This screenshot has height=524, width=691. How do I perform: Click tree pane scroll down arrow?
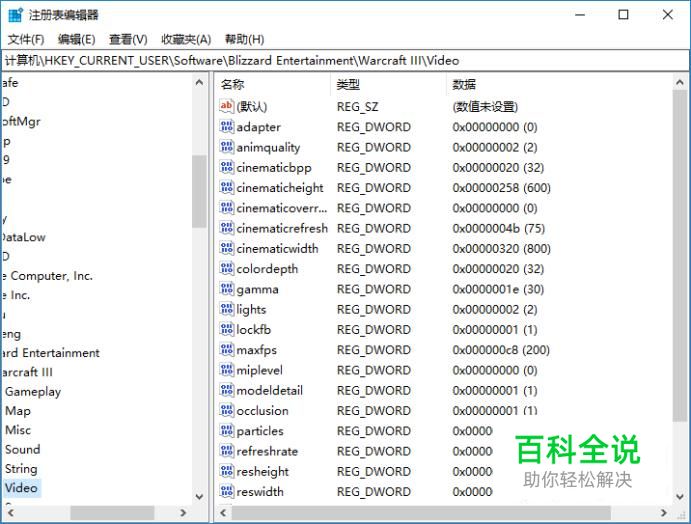tap(199, 497)
